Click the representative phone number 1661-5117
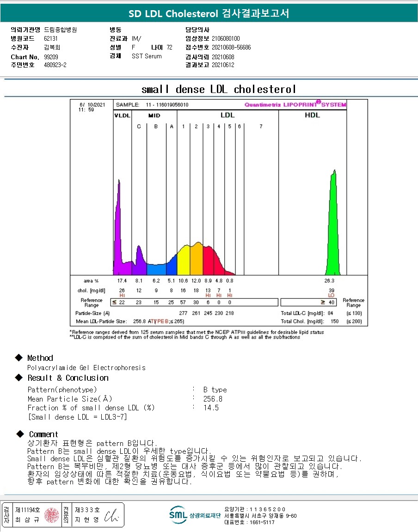The width and height of the screenshot is (418, 532). 262,522
